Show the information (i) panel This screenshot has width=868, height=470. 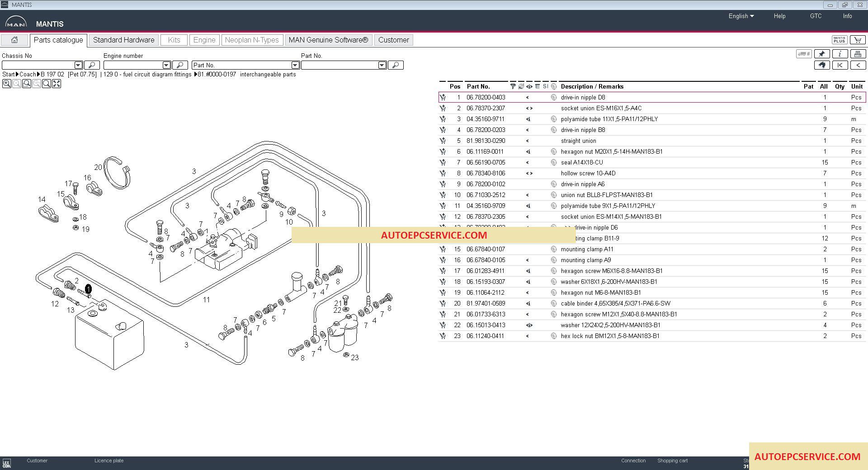coord(840,54)
